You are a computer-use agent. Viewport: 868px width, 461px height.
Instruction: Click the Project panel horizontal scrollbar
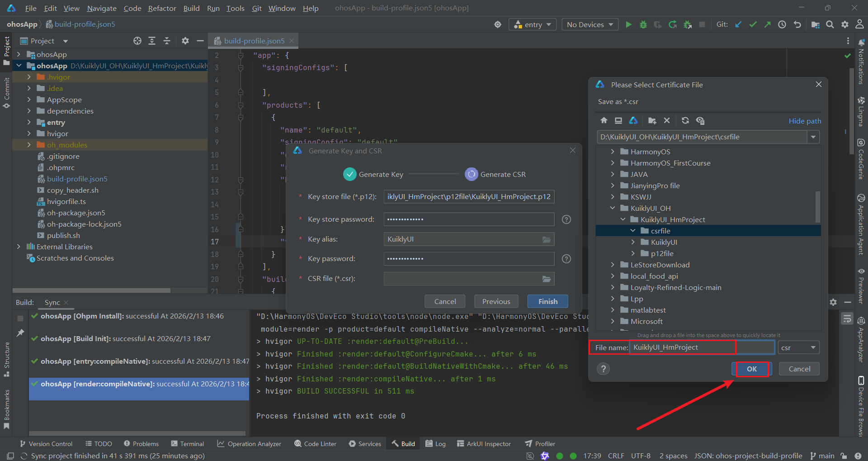click(92, 290)
